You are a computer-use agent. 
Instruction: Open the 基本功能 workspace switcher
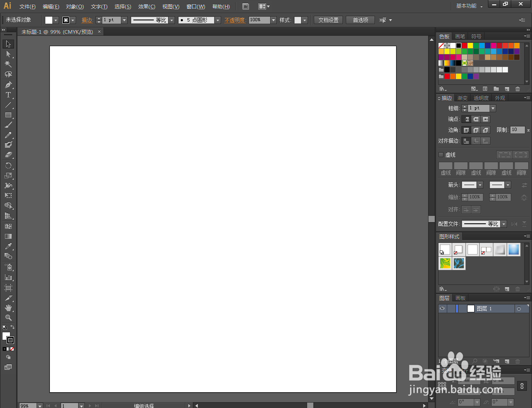click(x=469, y=6)
